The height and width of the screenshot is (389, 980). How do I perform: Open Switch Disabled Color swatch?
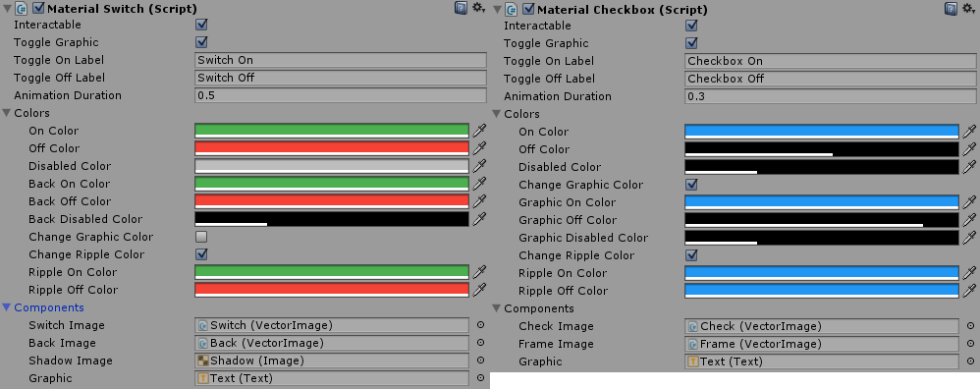pyautogui.click(x=332, y=166)
